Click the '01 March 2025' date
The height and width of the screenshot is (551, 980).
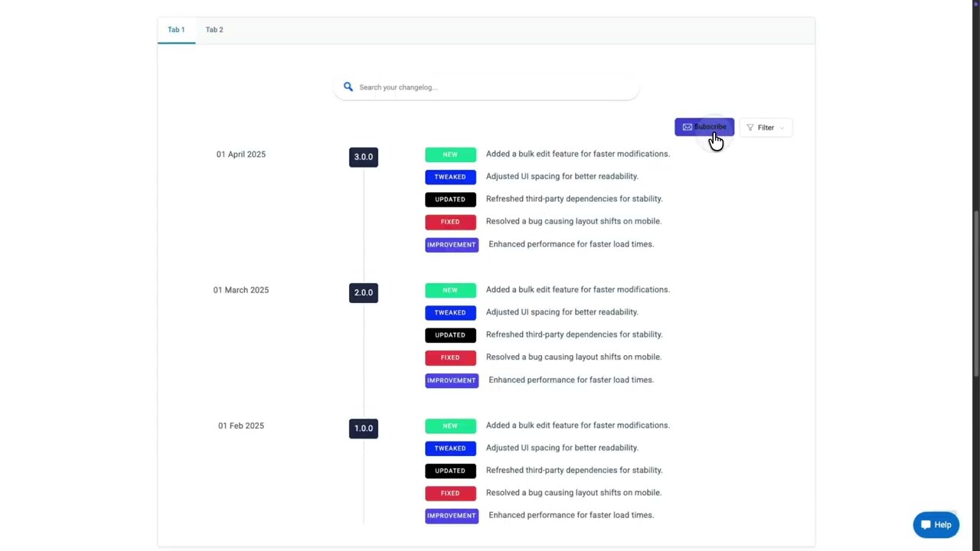point(241,290)
